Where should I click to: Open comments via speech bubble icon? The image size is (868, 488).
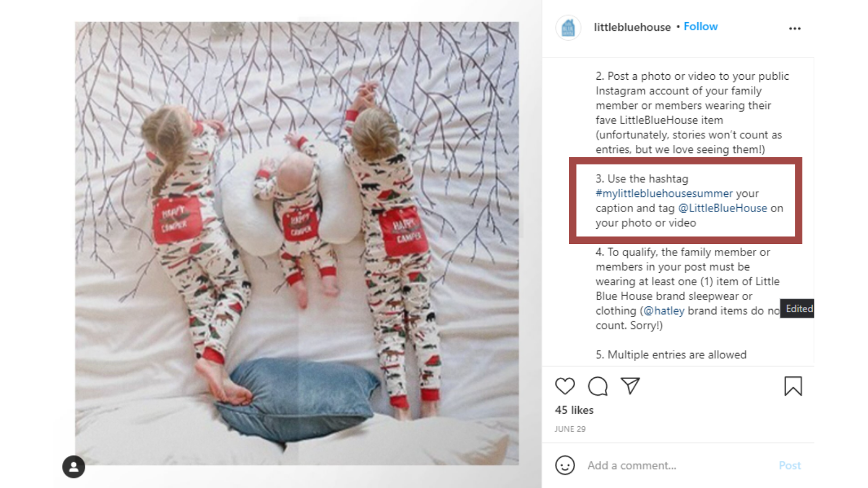(597, 386)
